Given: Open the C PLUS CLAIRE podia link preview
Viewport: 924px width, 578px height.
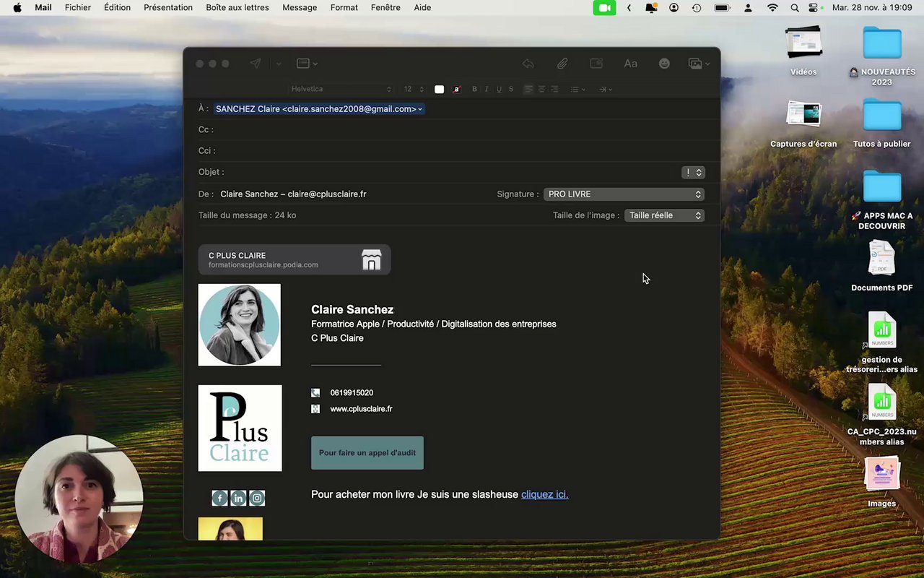Looking at the screenshot, I should point(295,260).
